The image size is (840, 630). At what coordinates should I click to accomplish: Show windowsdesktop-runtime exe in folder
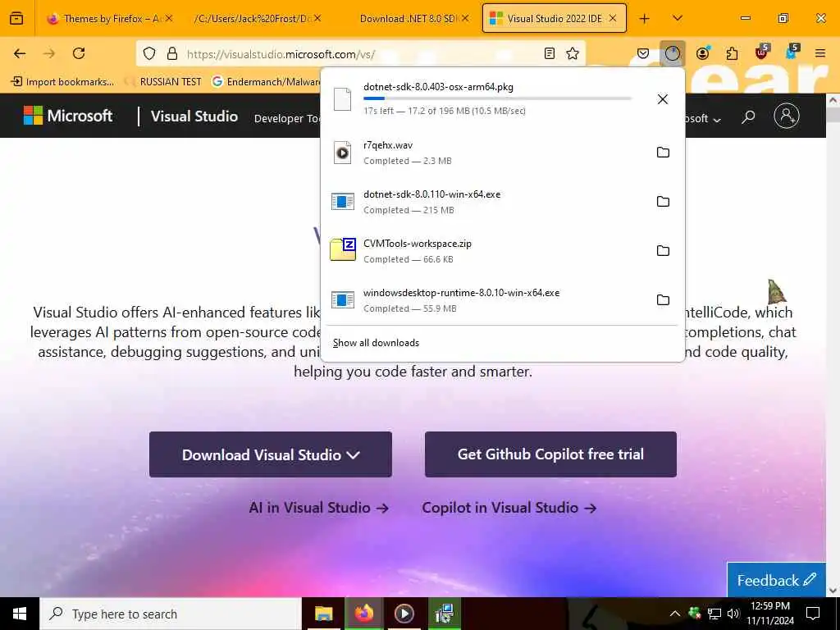(x=663, y=300)
